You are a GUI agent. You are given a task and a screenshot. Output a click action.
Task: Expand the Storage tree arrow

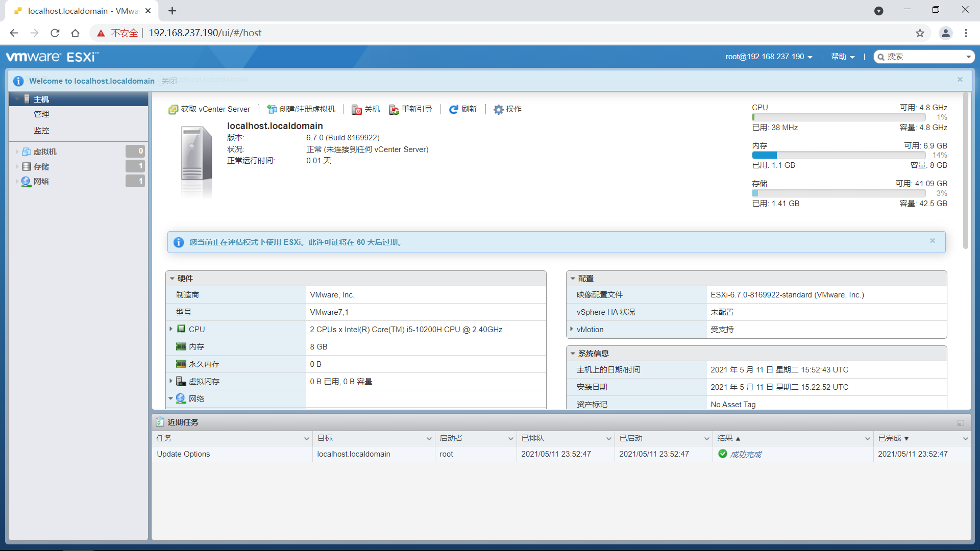tap(17, 166)
